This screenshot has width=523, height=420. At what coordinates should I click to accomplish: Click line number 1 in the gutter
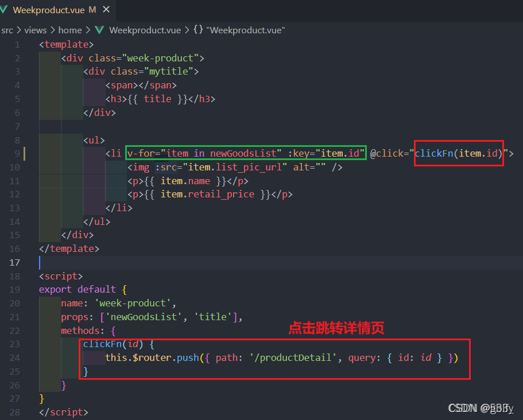(x=17, y=45)
